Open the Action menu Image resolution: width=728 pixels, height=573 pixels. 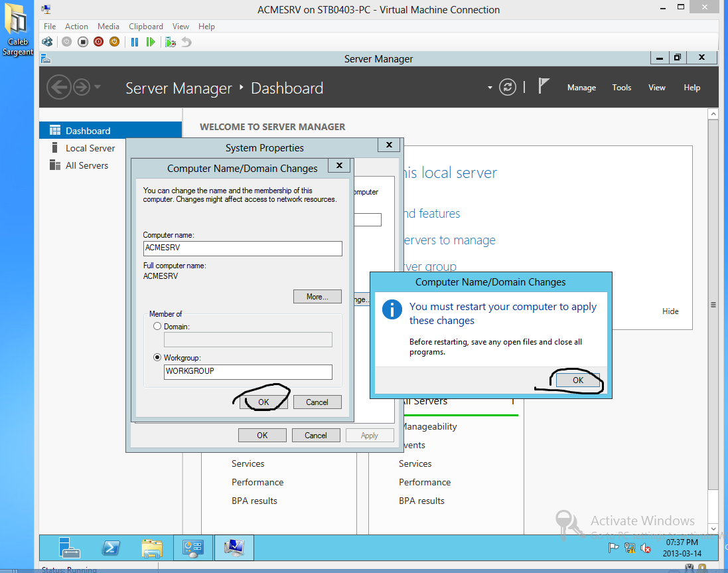click(76, 27)
